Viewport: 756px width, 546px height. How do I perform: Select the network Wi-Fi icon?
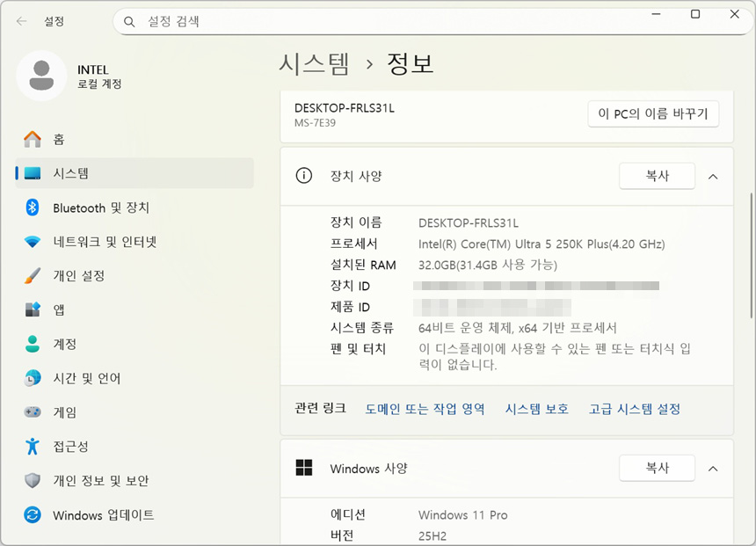coord(33,242)
